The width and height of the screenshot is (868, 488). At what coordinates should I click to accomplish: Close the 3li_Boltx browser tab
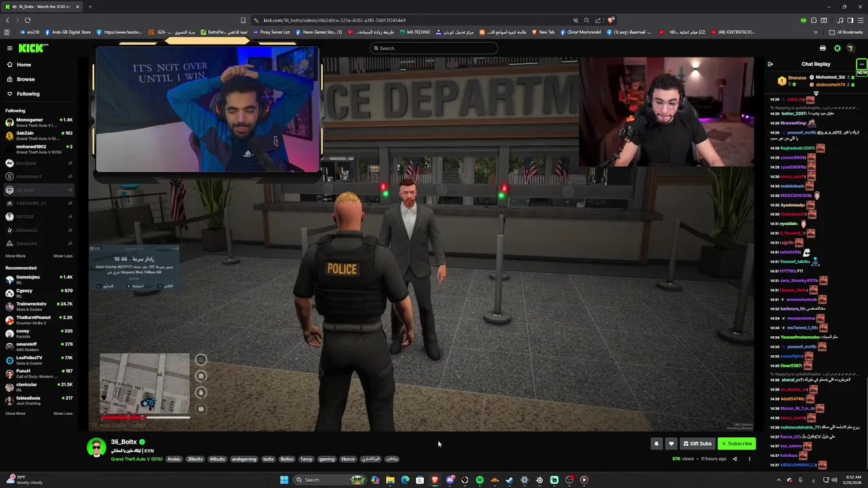pos(77,7)
